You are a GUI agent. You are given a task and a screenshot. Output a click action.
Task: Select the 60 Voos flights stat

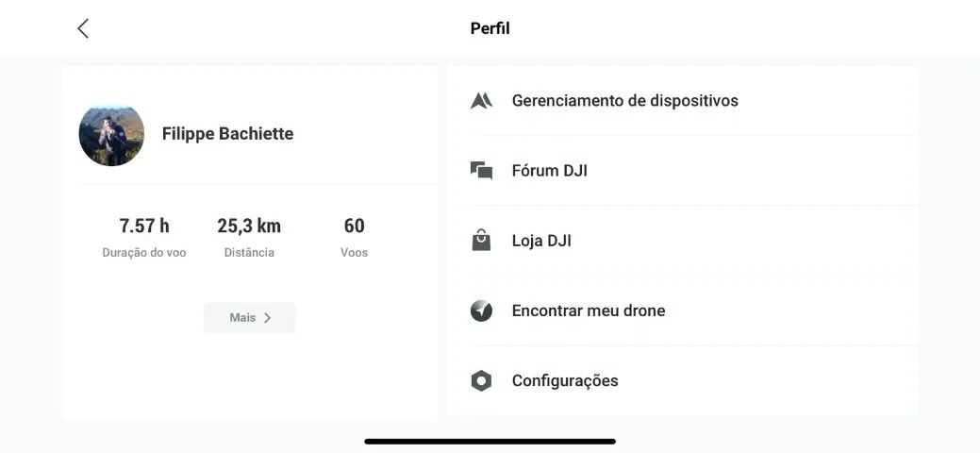coord(354,236)
